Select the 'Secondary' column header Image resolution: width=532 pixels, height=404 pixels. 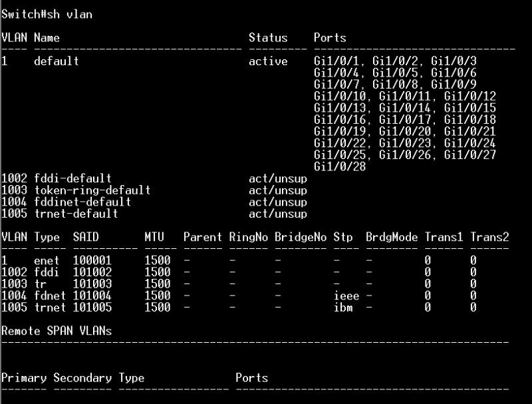coord(82,377)
